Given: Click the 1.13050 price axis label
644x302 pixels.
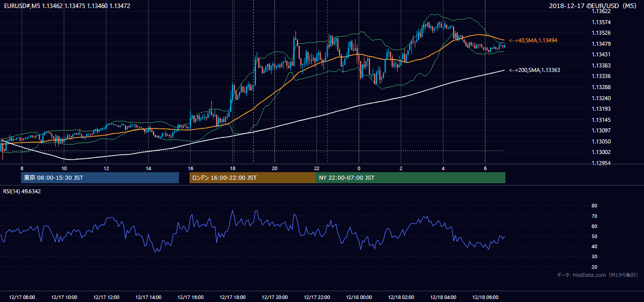Looking at the screenshot, I should tap(602, 141).
